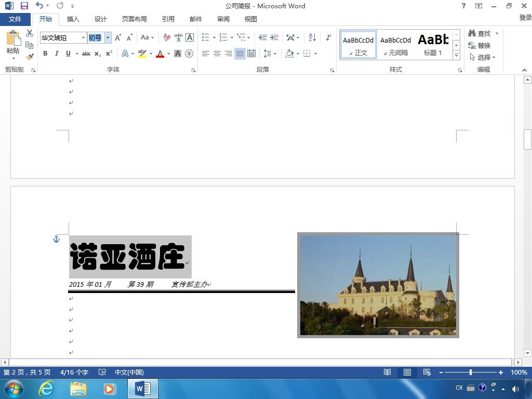Increase paragraph indent
This screenshot has width=532, height=399.
pyautogui.click(x=274, y=37)
